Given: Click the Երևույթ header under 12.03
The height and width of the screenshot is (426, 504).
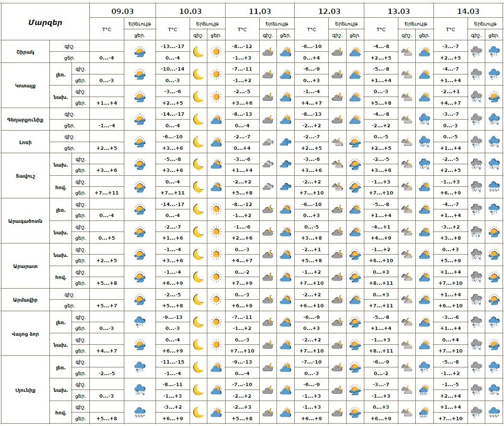Looking at the screenshot, I should [x=347, y=23].
